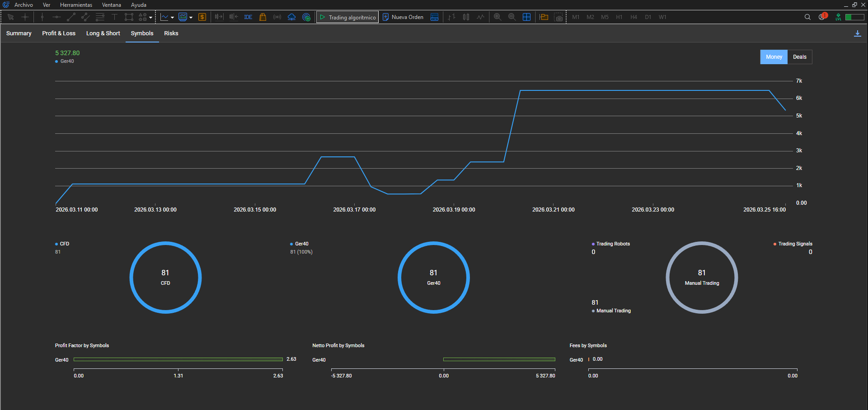Expand the indicators monitor dropdown arrow

coord(191,18)
